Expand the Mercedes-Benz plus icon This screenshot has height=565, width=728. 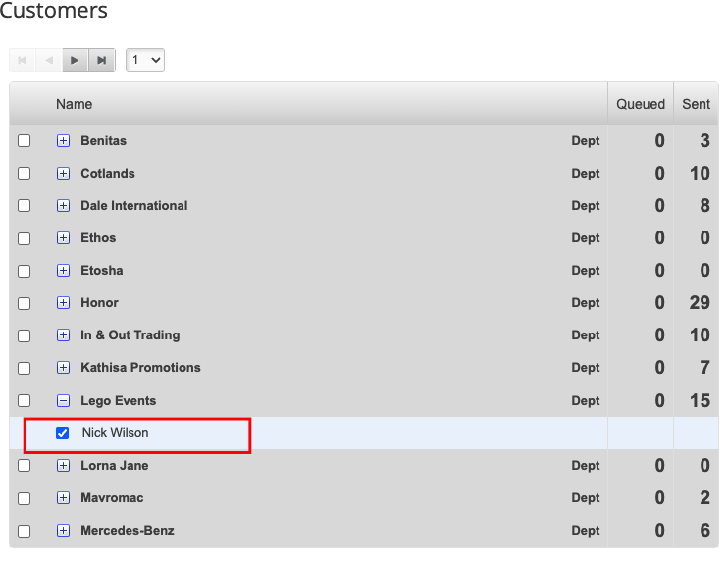(x=63, y=531)
